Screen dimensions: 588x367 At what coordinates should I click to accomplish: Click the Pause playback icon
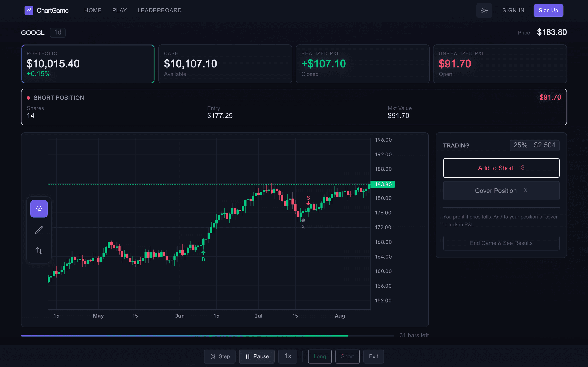[x=248, y=356]
